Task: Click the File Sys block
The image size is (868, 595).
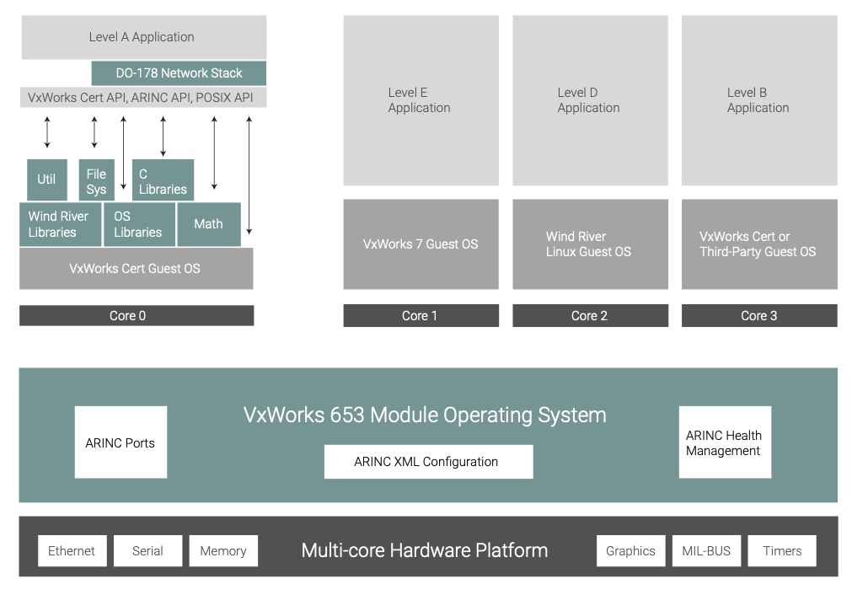Action: [96, 180]
